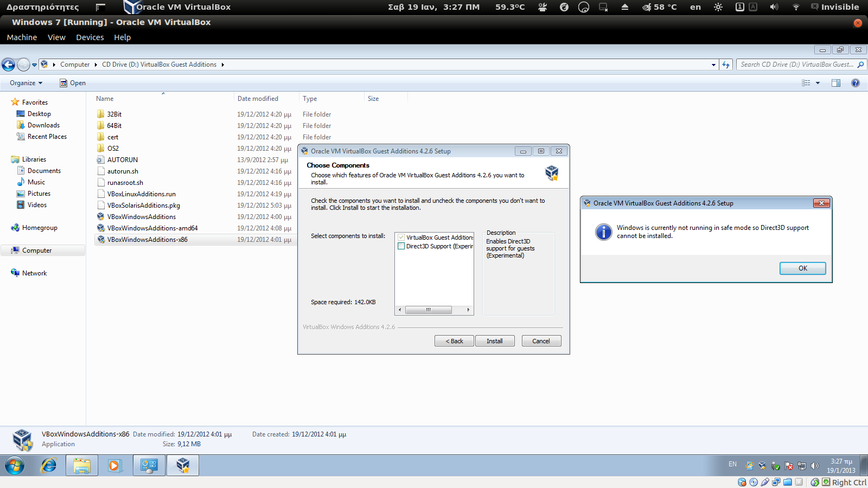Viewport: 868px width, 488px height.
Task: Toggle the VirtualBox Guest Additions checkbox
Action: tap(401, 237)
